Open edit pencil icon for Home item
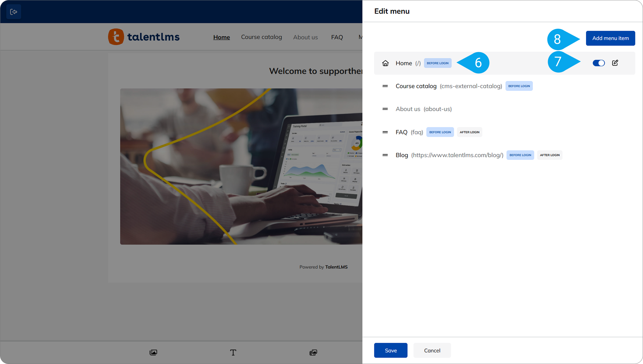The width and height of the screenshot is (643, 364). [x=615, y=63]
